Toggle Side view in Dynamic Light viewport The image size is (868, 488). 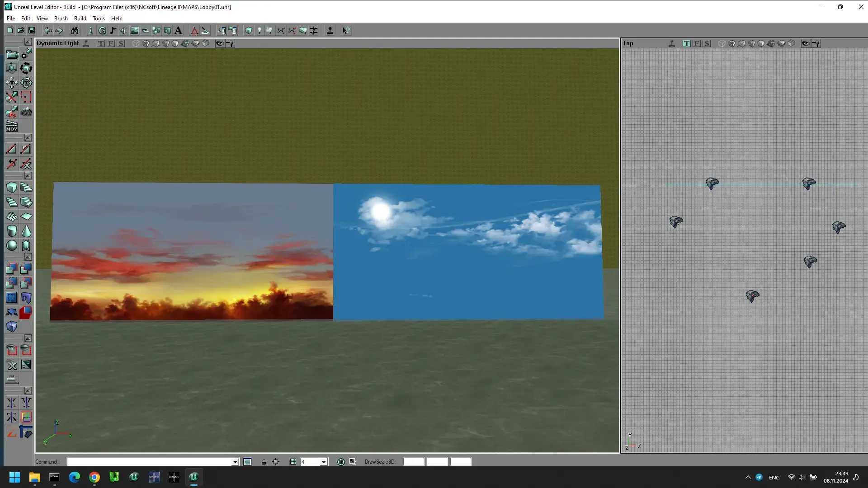click(121, 43)
